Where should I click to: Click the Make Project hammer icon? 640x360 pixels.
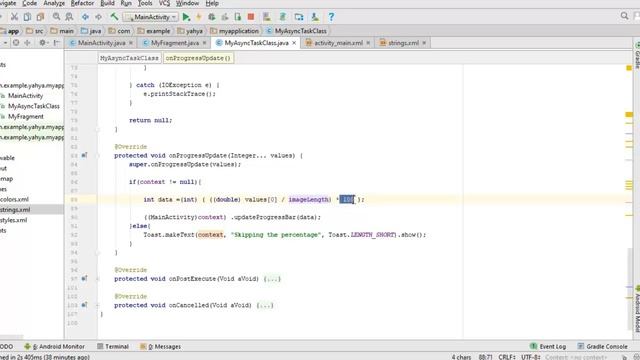[x=114, y=17]
